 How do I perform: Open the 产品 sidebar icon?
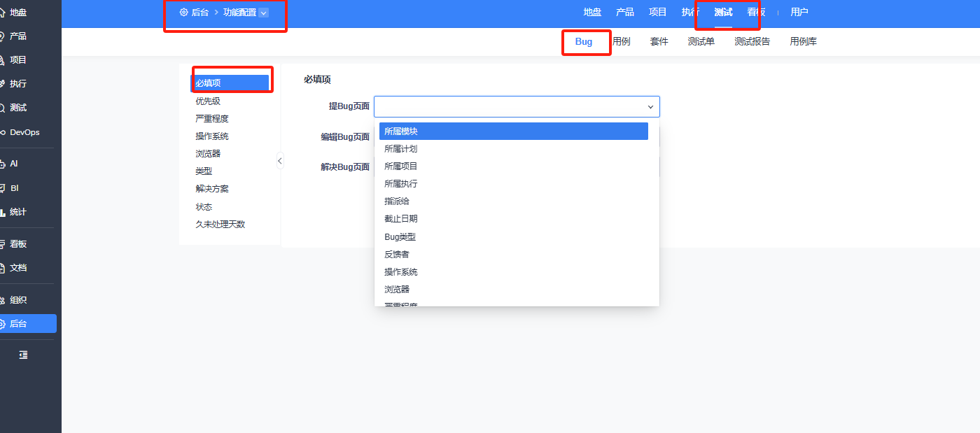click(3, 36)
